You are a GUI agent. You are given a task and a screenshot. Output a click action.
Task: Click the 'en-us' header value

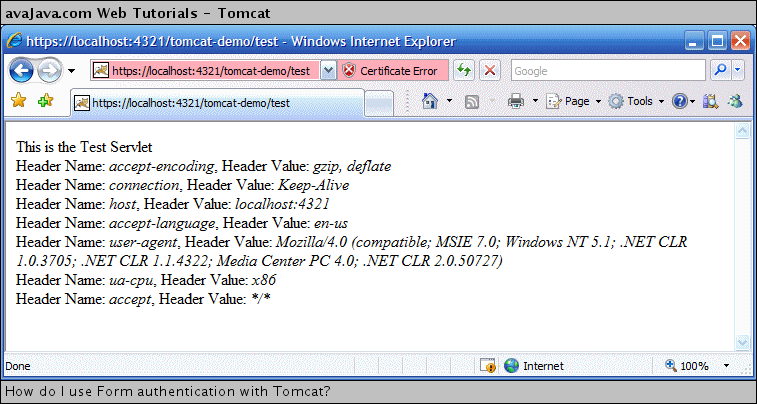pyautogui.click(x=331, y=223)
